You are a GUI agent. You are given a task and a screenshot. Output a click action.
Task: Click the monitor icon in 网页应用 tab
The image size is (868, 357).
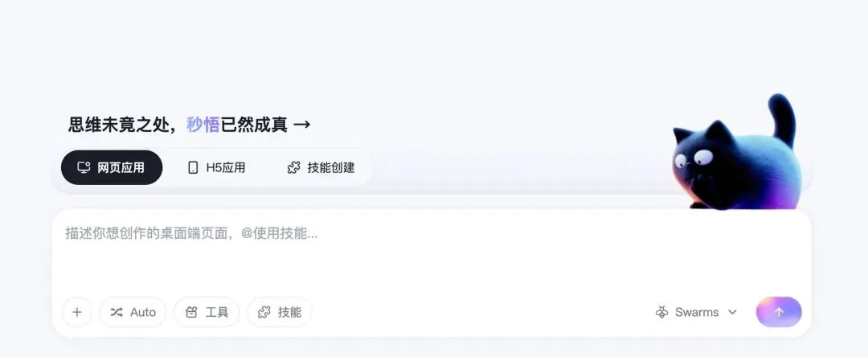[84, 167]
